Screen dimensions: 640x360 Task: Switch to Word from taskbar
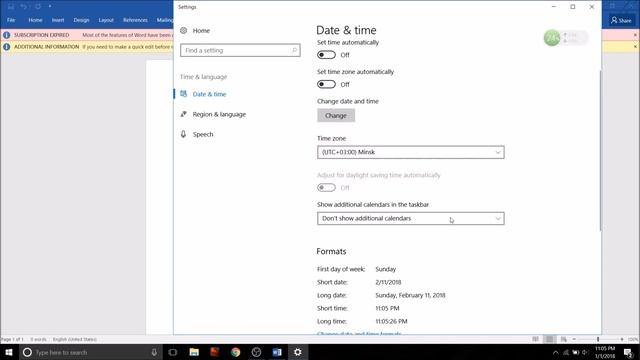click(x=277, y=352)
